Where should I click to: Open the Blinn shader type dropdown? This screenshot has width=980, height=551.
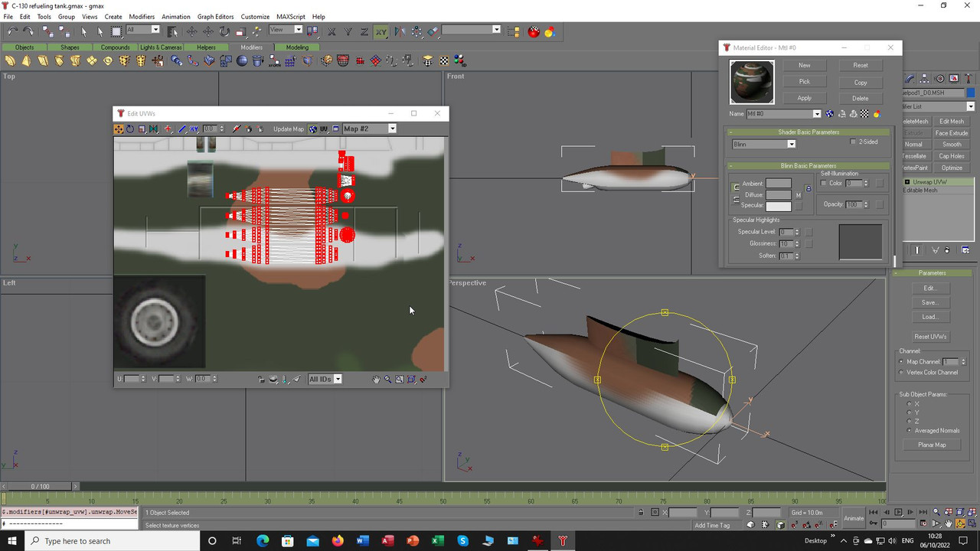click(x=791, y=144)
